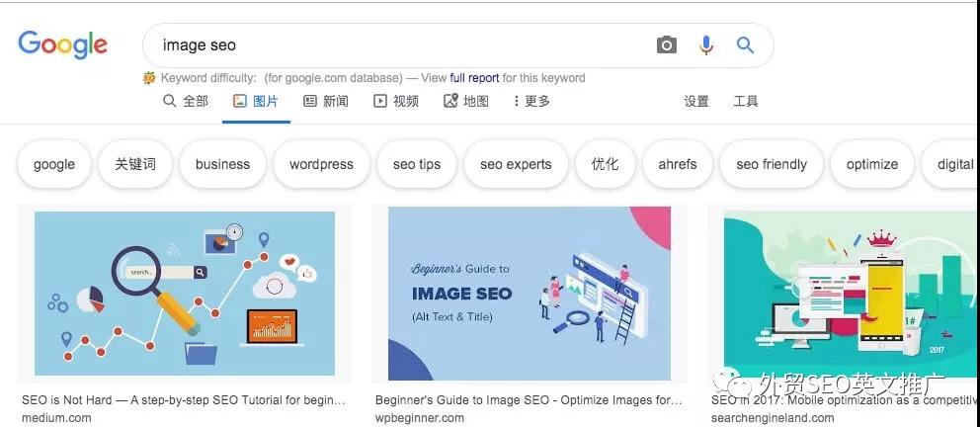Apply the 'optimize' filter chip
Screen dimensions: 980x427
(872, 164)
